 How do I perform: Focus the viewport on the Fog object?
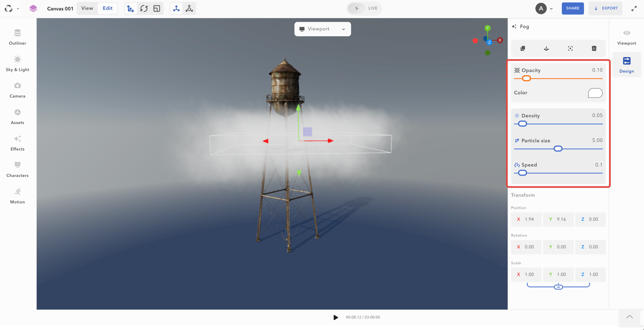coord(570,48)
